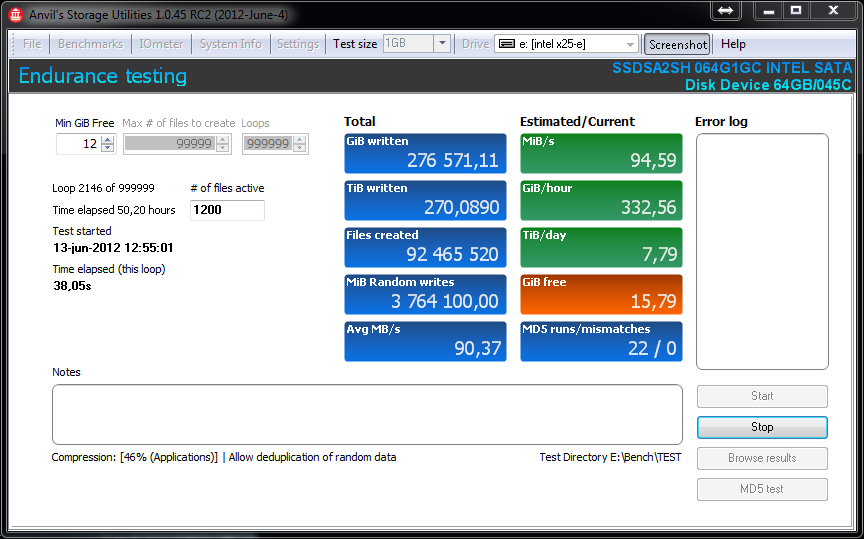The width and height of the screenshot is (864, 539).
Task: Decrease Max # of files value with down arrow
Action: pos(222,148)
